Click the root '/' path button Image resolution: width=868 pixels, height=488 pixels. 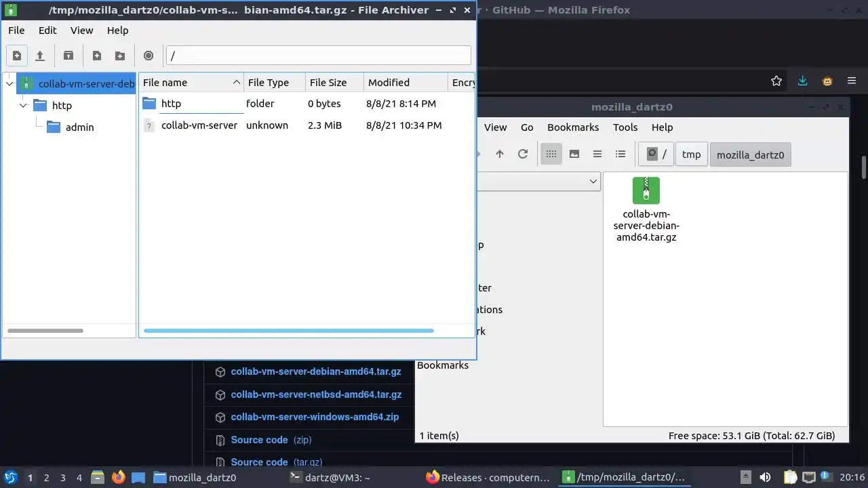(x=656, y=155)
